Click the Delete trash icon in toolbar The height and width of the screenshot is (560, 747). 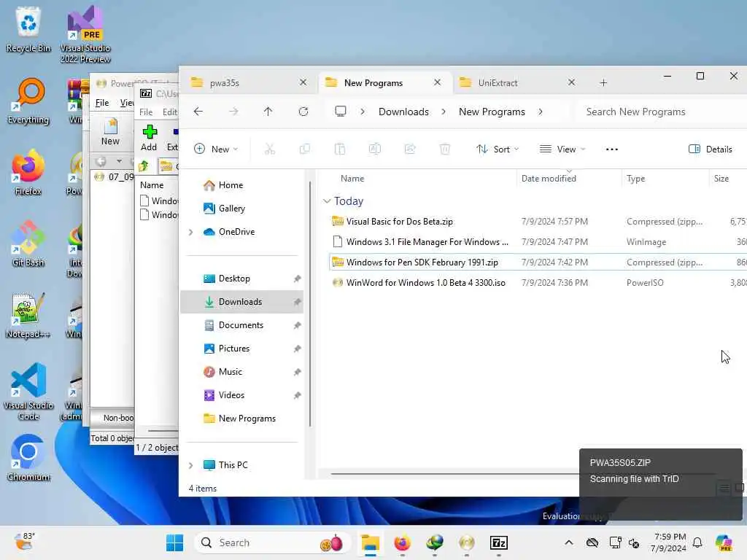coord(445,149)
